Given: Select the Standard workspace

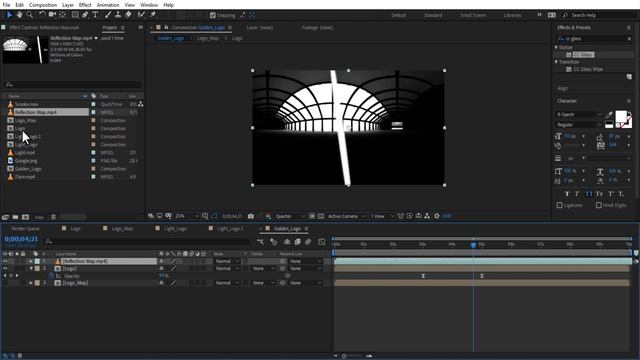Looking at the screenshot, I should click(x=433, y=15).
